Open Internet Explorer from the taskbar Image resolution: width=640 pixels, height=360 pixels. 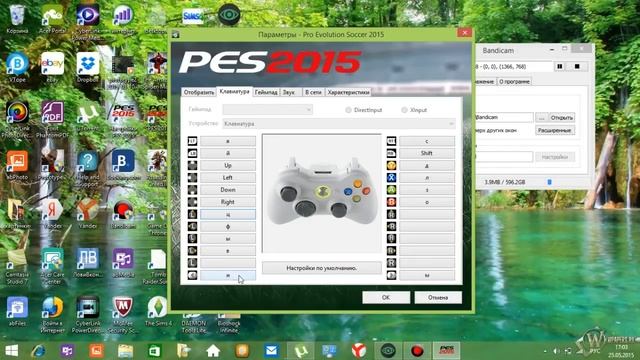point(39,351)
